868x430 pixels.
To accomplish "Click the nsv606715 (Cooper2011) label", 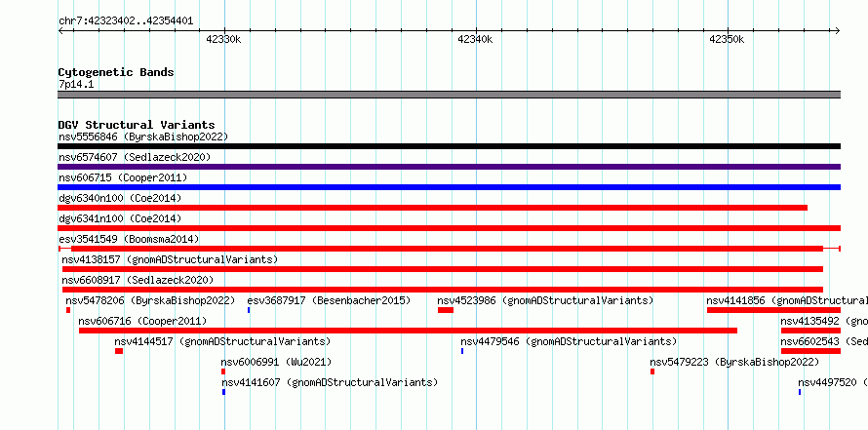I will click(x=123, y=177).
